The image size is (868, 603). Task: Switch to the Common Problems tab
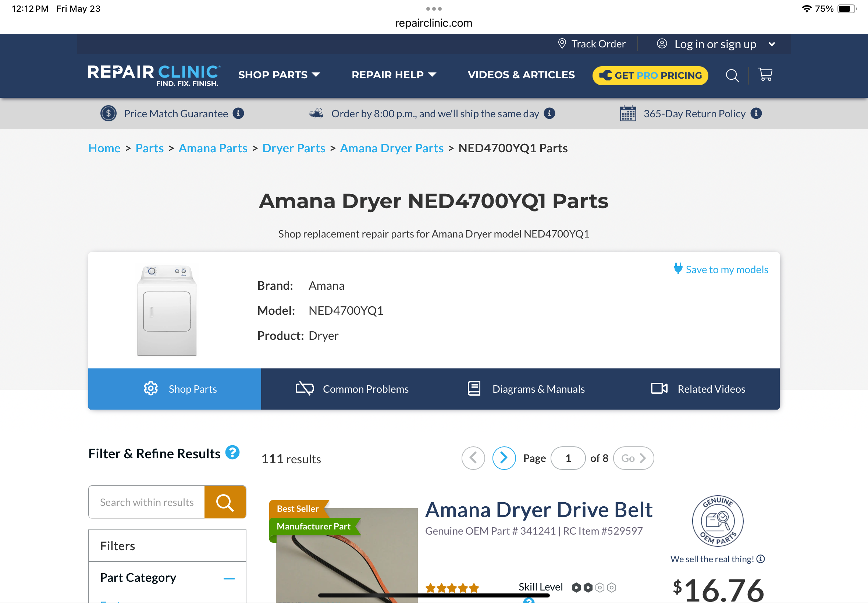pyautogui.click(x=352, y=389)
